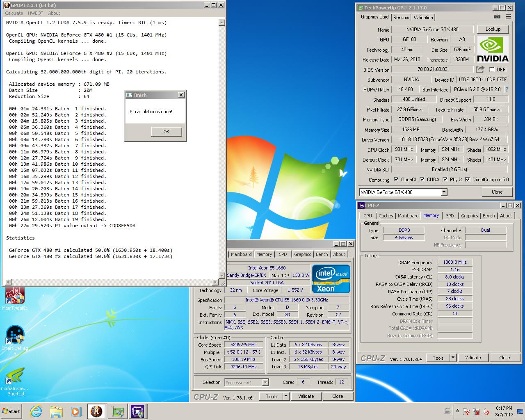Open Windows Explorer folder in taskbar
This screenshot has width=525, height=420.
point(56,411)
